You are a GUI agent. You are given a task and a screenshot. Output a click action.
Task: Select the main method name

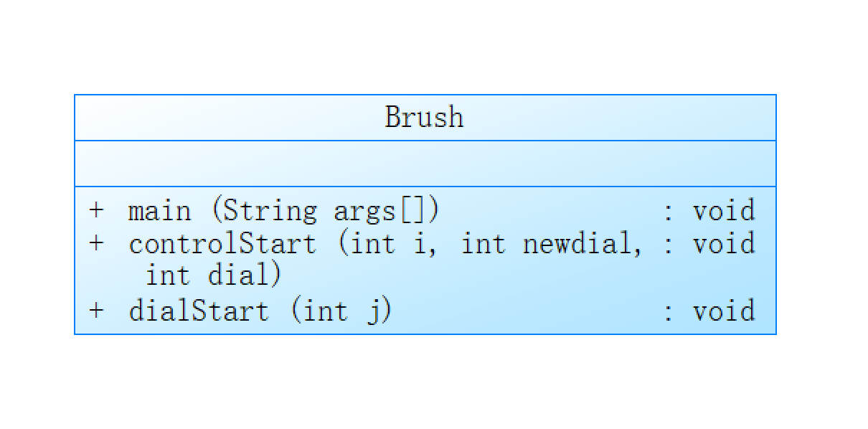click(159, 211)
